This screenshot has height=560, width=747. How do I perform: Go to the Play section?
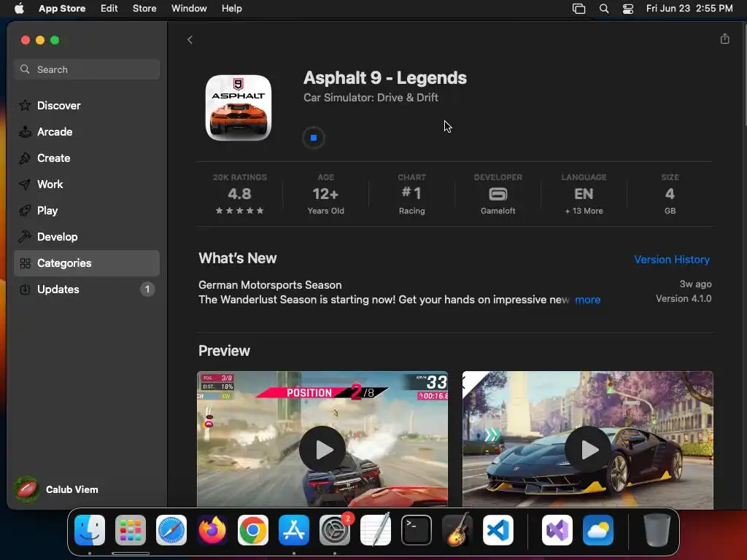click(x=87, y=211)
